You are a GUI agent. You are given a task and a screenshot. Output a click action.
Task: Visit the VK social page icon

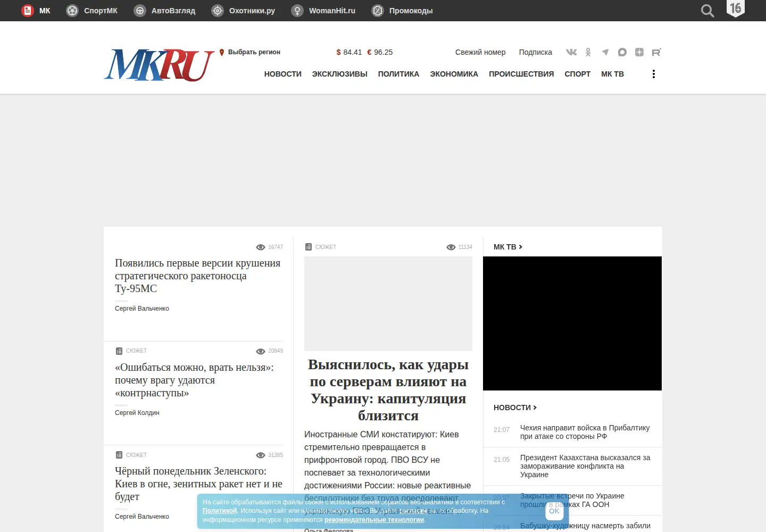571,52
